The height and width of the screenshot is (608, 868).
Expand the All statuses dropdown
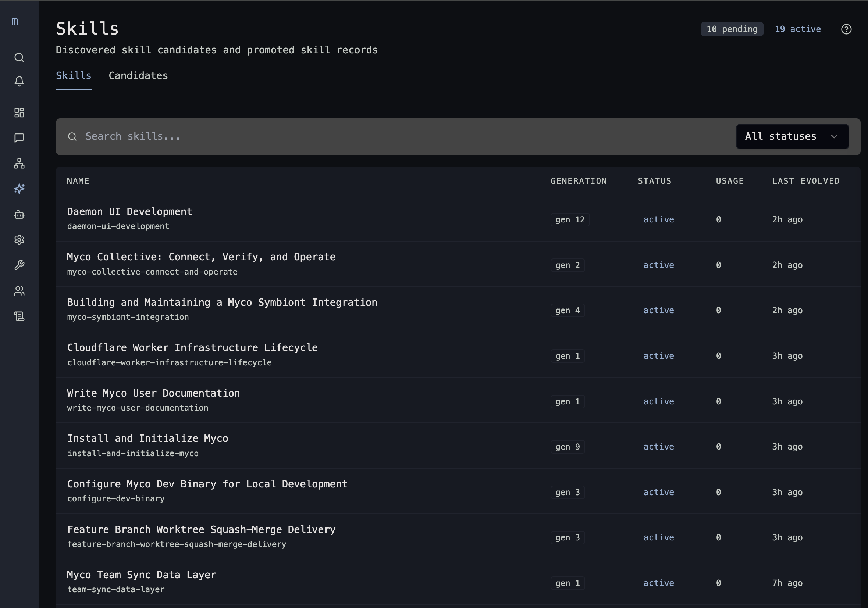pyautogui.click(x=791, y=136)
